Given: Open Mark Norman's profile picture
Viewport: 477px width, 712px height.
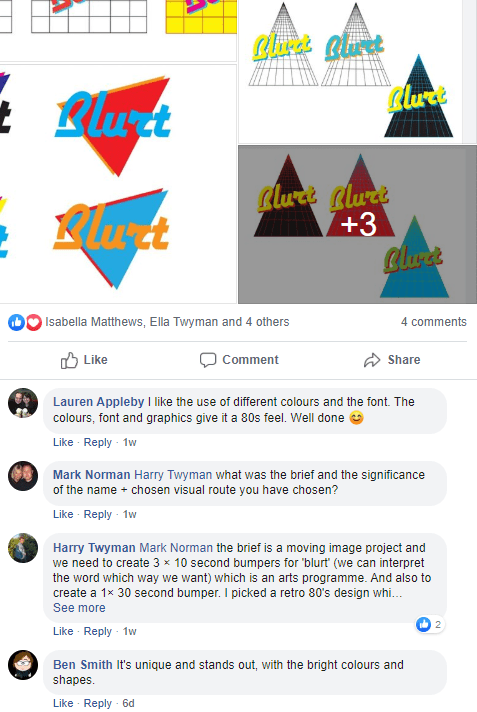Looking at the screenshot, I should (x=23, y=476).
